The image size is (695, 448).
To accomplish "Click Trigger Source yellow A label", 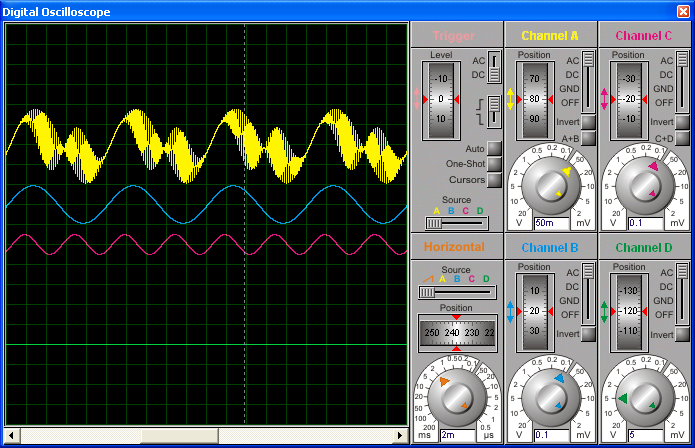I will [x=437, y=211].
